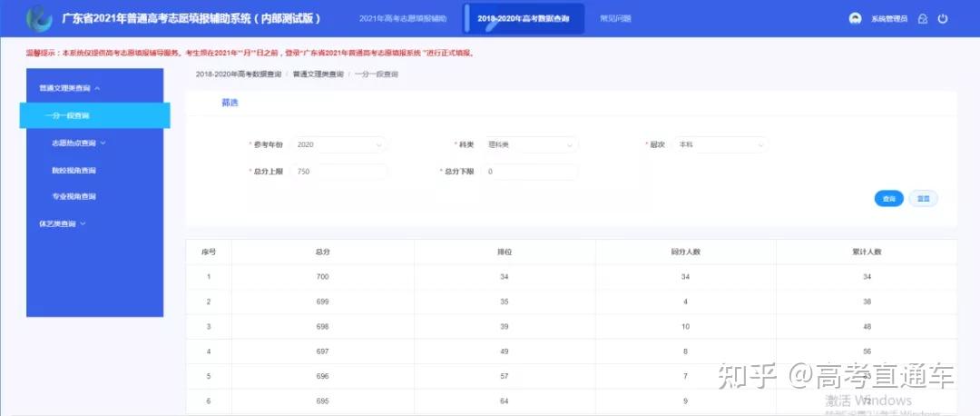The height and width of the screenshot is (416, 980).
Task: Open the 科类 理科类 dropdown
Action: pos(530,144)
